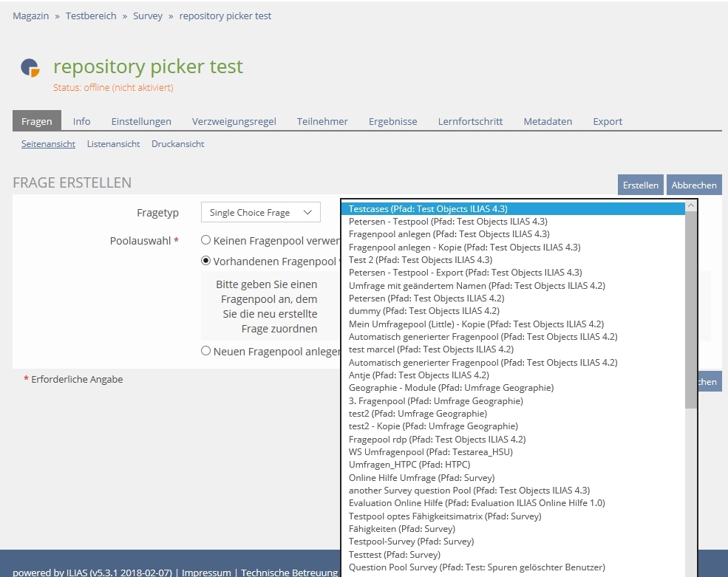Open the Teilnehmer tab

(322, 121)
